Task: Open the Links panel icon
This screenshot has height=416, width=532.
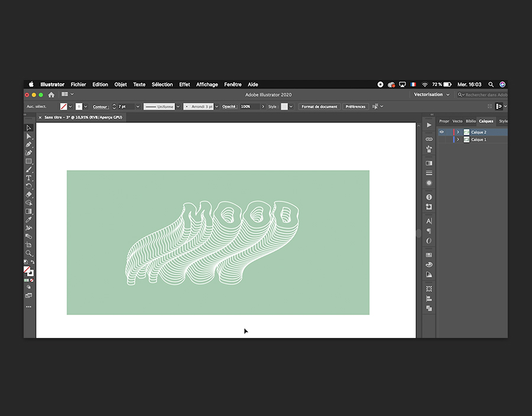Action: [x=429, y=139]
